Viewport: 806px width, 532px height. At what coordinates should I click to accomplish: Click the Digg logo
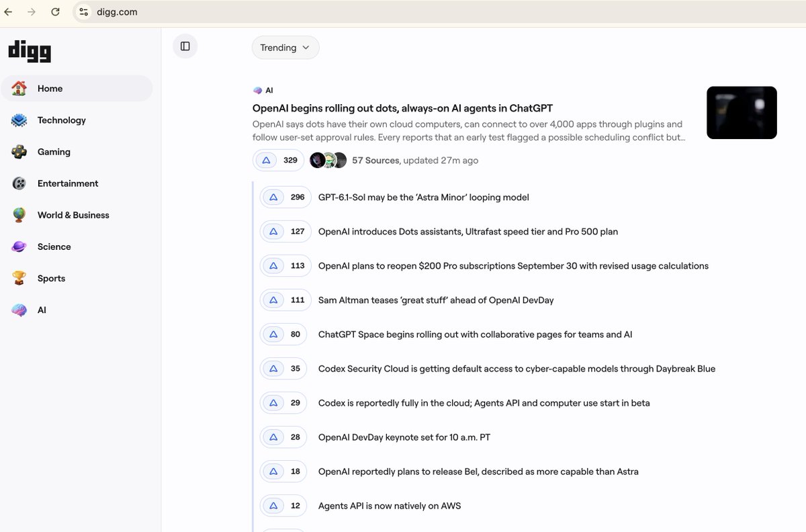pos(30,51)
